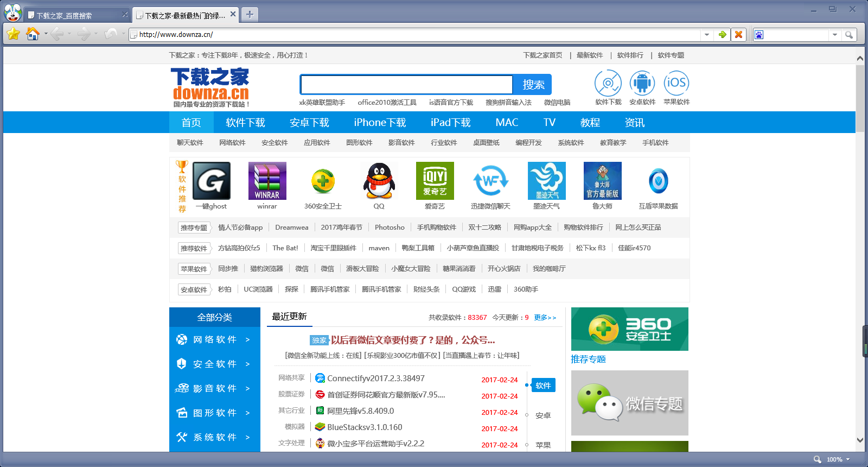The width and height of the screenshot is (868, 467).
Task: Click the favorites star icon in toolbar
Action: [14, 34]
